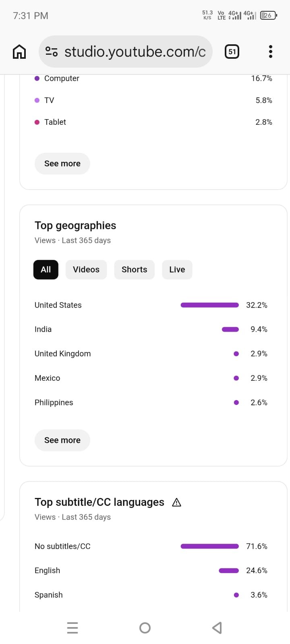The image size is (290, 644).
Task: Tap the warning icon beside Top subtitle/CC languages
Action: coord(176,502)
